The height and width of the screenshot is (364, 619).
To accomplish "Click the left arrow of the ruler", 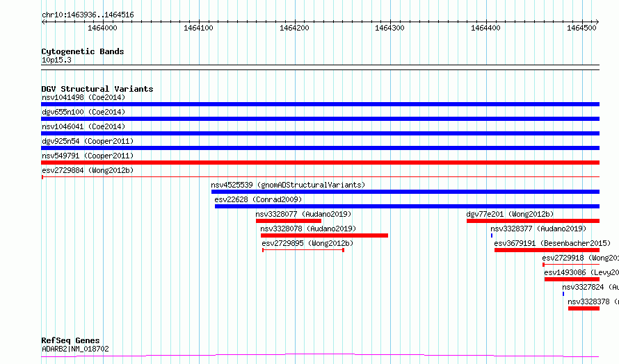I will (43, 22).
